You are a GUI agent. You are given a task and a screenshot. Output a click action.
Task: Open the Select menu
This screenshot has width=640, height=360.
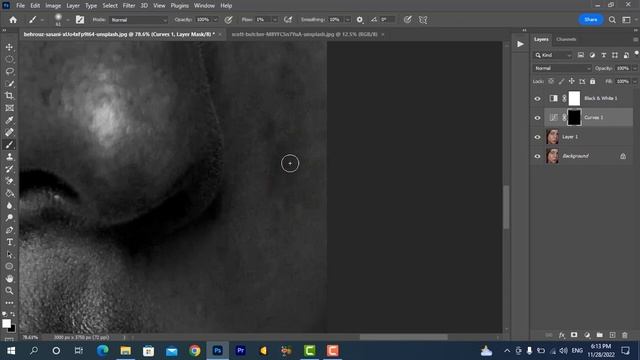[110, 6]
